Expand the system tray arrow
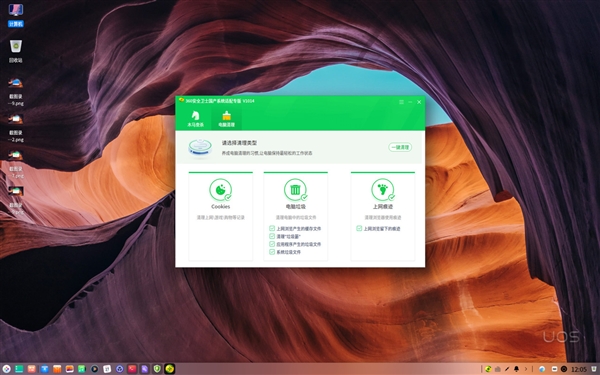The width and height of the screenshot is (600, 375). click(x=526, y=369)
